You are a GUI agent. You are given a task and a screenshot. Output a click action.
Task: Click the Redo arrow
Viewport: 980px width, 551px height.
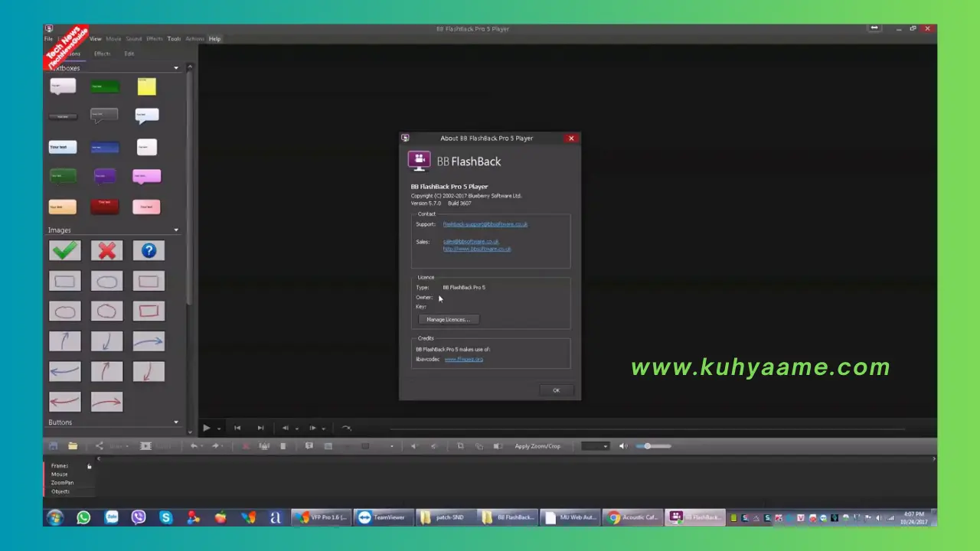point(215,446)
